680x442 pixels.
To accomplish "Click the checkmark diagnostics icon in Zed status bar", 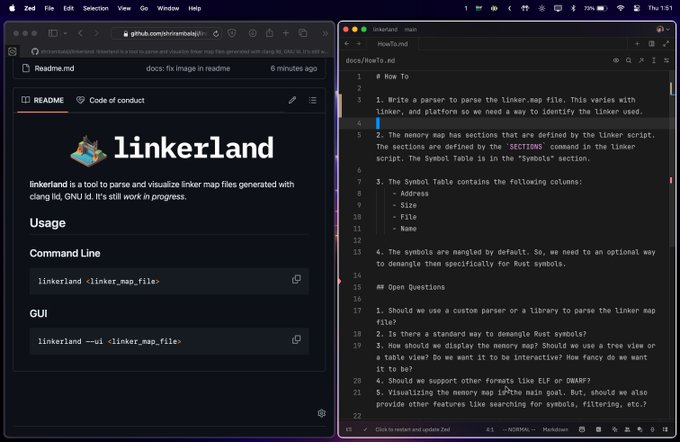I will pos(365,429).
